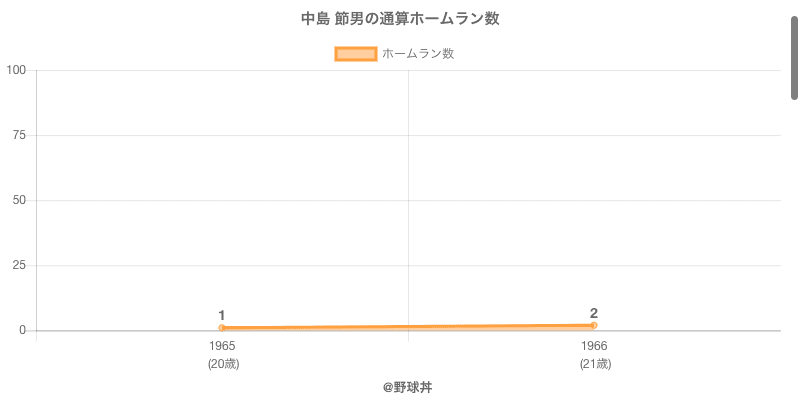Click the 0 y-axis tick label
The width and height of the screenshot is (800, 400).
click(x=24, y=330)
